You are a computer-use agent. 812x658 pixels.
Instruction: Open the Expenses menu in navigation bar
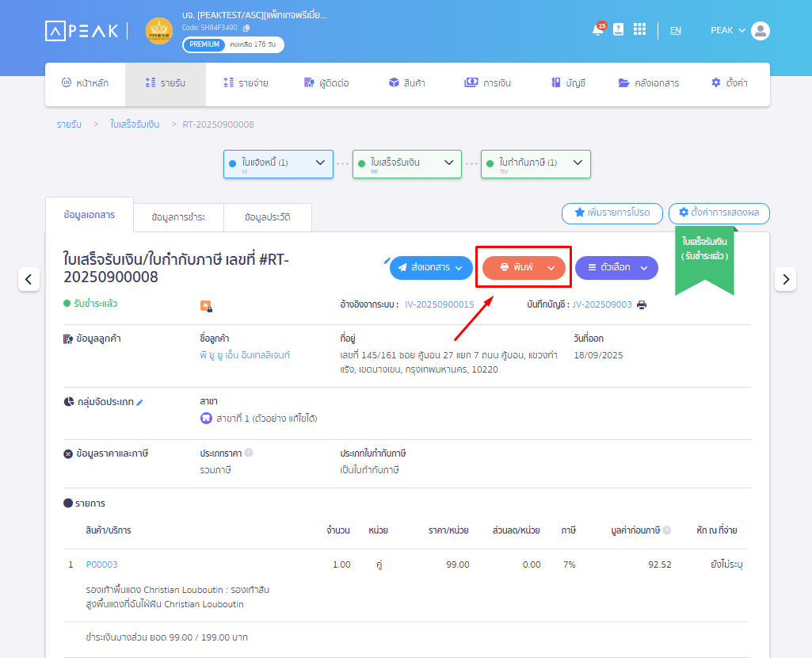[x=246, y=82]
